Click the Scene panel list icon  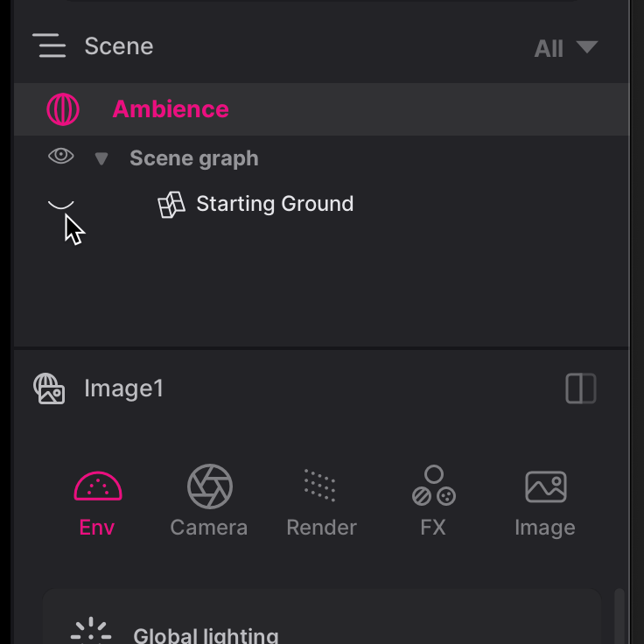[x=50, y=45]
